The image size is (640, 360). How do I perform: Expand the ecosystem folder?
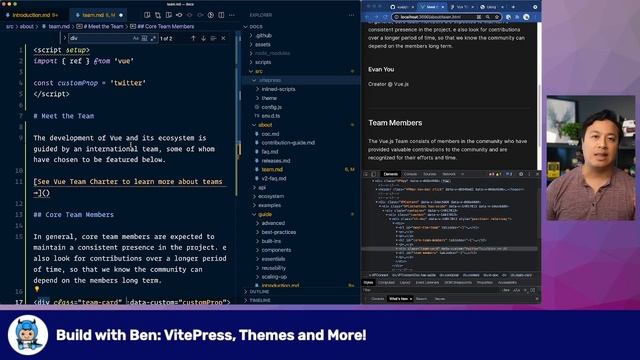[271, 196]
